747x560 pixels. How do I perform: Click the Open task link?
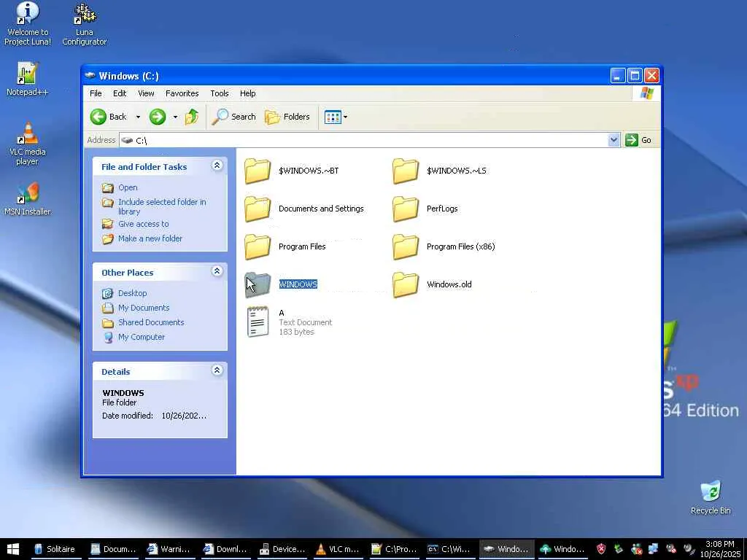click(x=128, y=187)
